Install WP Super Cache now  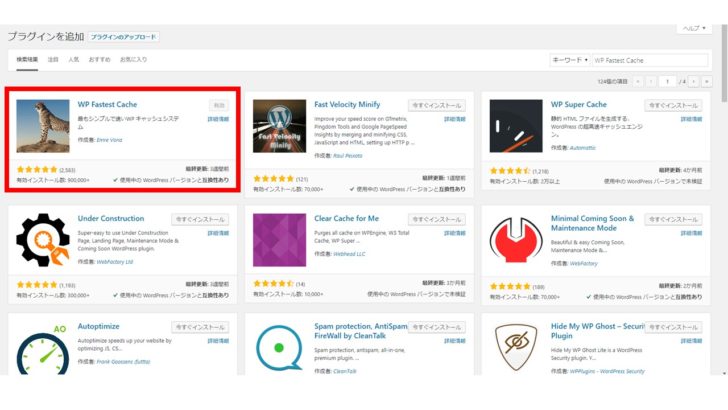pyautogui.click(x=673, y=105)
